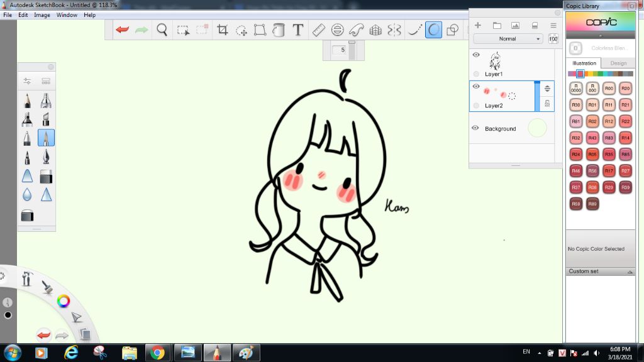644x362 pixels.
Task: Toggle the lock circle on Layer1
Action: pos(476,74)
